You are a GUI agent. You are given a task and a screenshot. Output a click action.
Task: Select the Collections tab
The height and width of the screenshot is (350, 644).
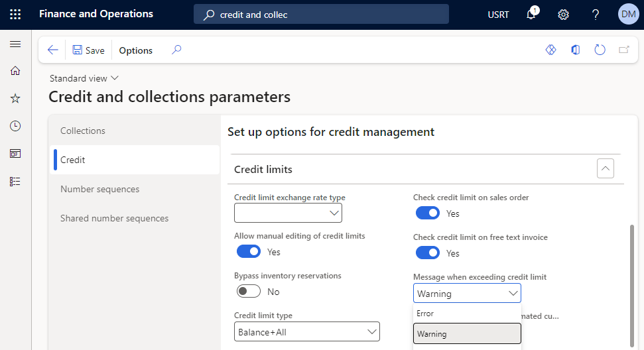tap(83, 131)
